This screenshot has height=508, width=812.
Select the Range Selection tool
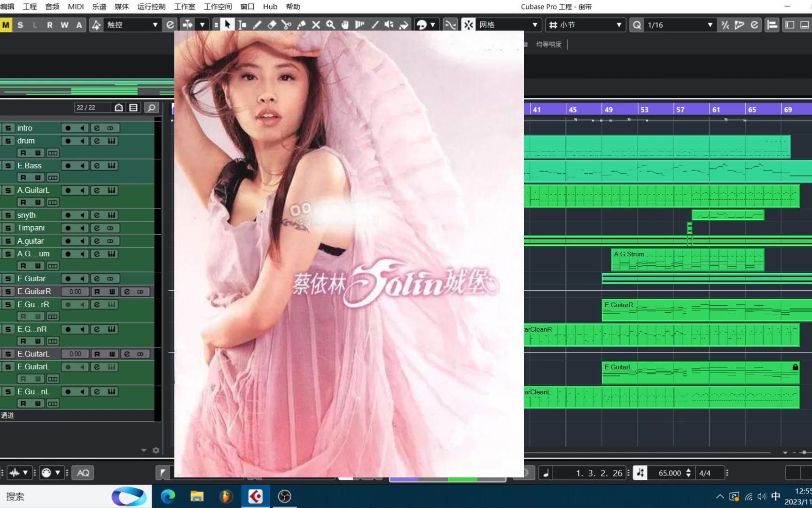tap(242, 25)
